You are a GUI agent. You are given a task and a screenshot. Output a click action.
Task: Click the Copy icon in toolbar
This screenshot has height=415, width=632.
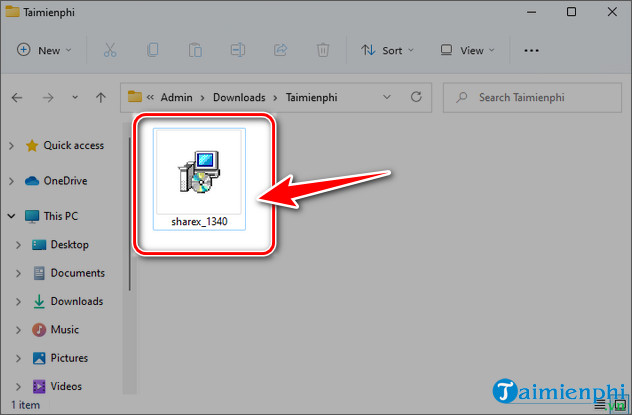153,50
